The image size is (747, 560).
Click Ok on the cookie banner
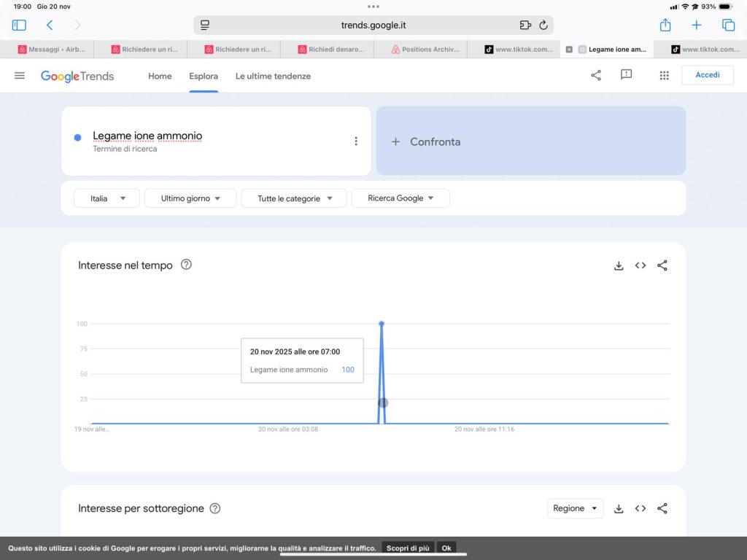click(446, 548)
